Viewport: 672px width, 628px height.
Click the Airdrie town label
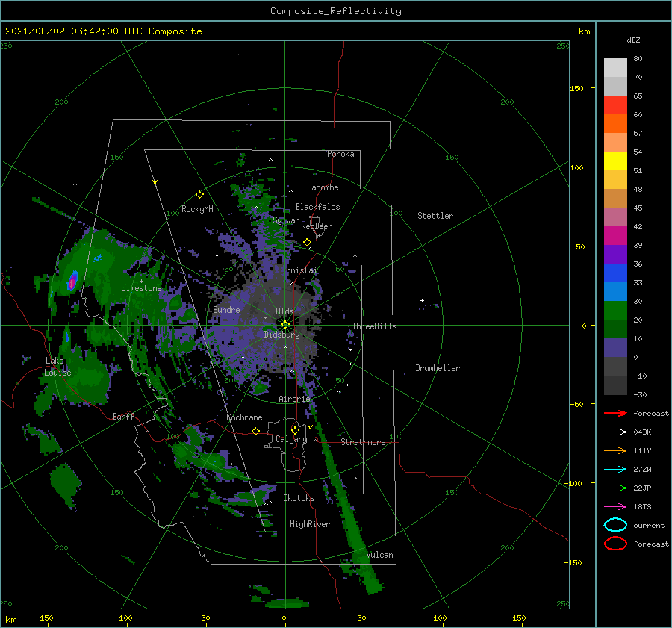coord(294,399)
